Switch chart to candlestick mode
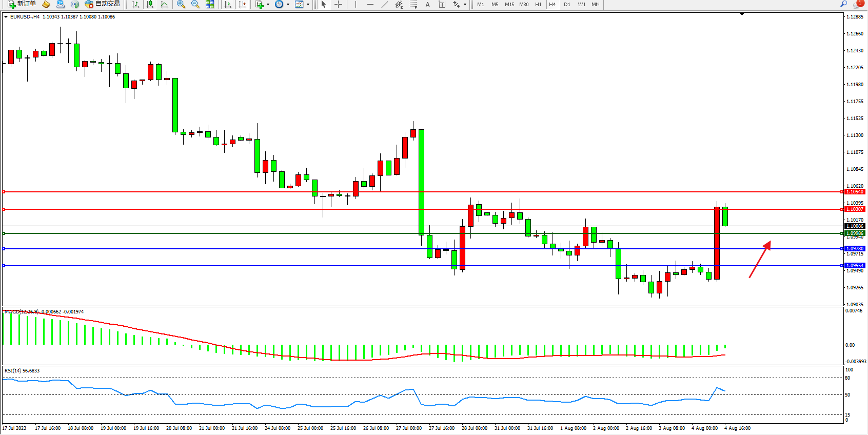Image resolution: width=868 pixels, height=435 pixels. tap(150, 4)
